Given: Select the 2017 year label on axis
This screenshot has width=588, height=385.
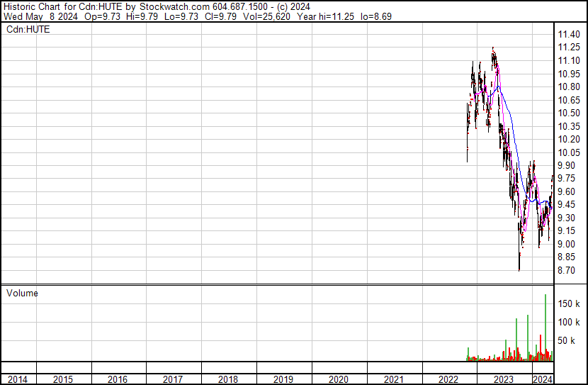Looking at the screenshot, I should click(173, 379).
